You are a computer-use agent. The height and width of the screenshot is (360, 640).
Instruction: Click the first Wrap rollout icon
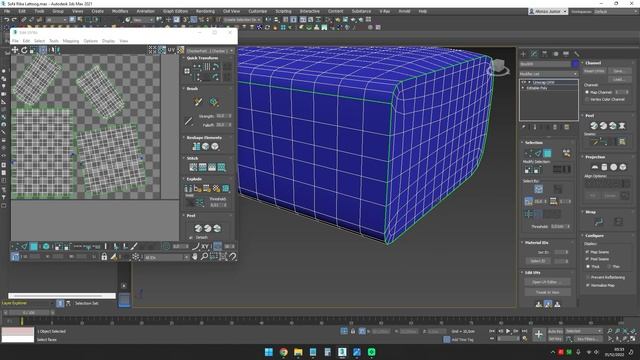point(599,222)
